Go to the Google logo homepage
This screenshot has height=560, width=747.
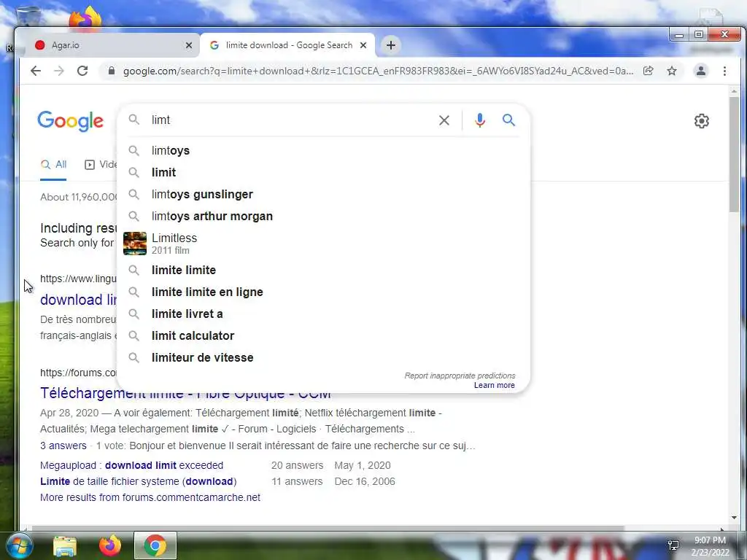click(x=71, y=121)
